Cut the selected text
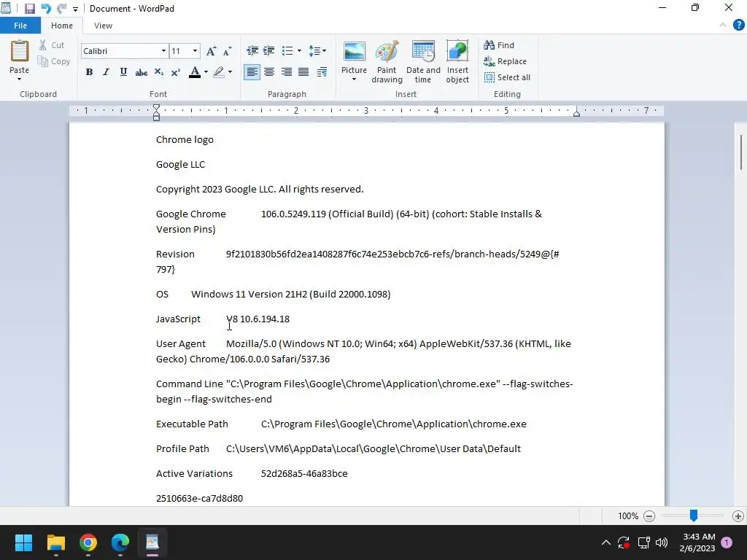This screenshot has height=560, width=747. point(52,45)
